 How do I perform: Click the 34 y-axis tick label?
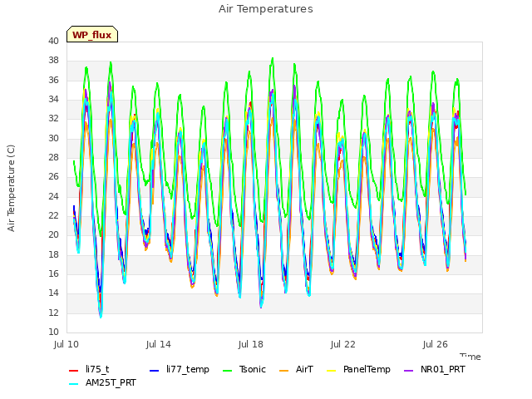pos(53,100)
